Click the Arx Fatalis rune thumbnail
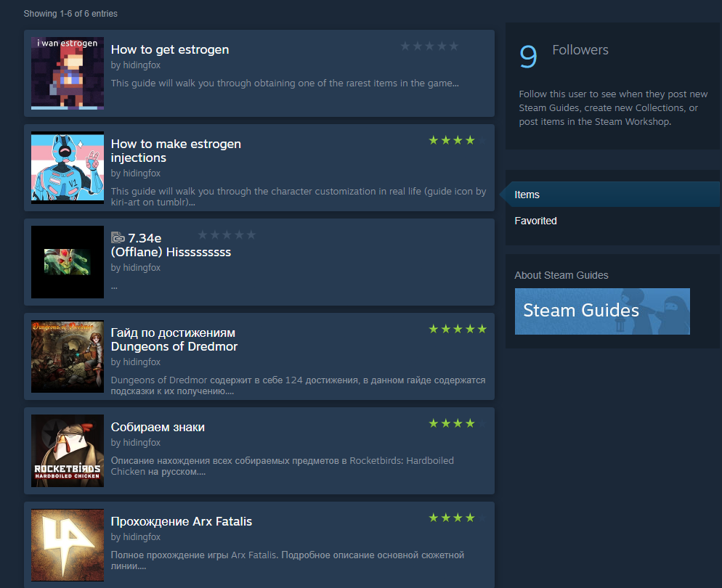 pyautogui.click(x=68, y=545)
